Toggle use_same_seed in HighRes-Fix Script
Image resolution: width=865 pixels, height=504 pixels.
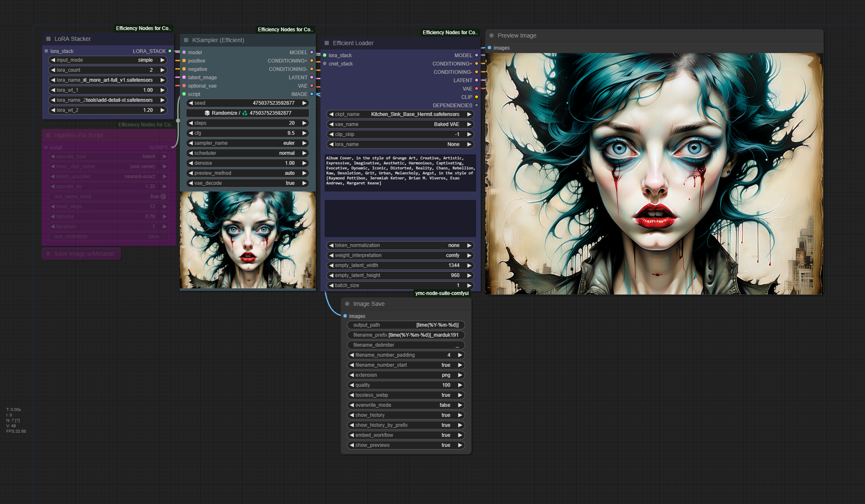(x=108, y=197)
